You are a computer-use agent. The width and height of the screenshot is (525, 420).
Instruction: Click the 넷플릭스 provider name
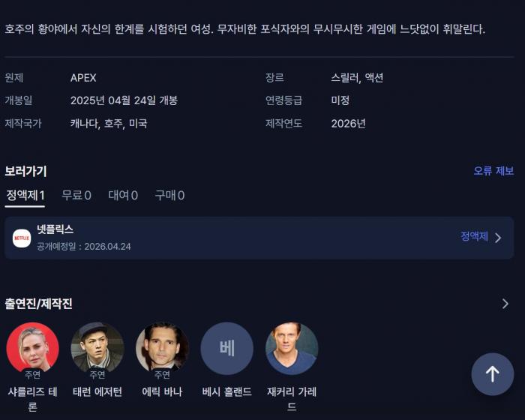coord(55,230)
